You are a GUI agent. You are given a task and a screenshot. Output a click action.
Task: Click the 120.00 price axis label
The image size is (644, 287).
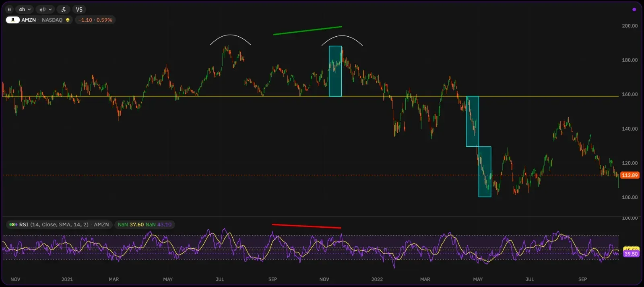(x=630, y=163)
